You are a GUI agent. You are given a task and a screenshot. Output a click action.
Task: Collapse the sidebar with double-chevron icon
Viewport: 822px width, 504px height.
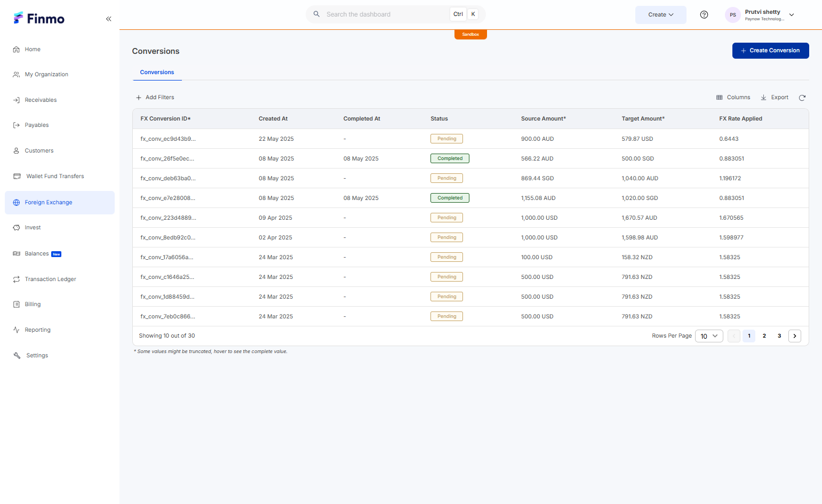coord(109,19)
